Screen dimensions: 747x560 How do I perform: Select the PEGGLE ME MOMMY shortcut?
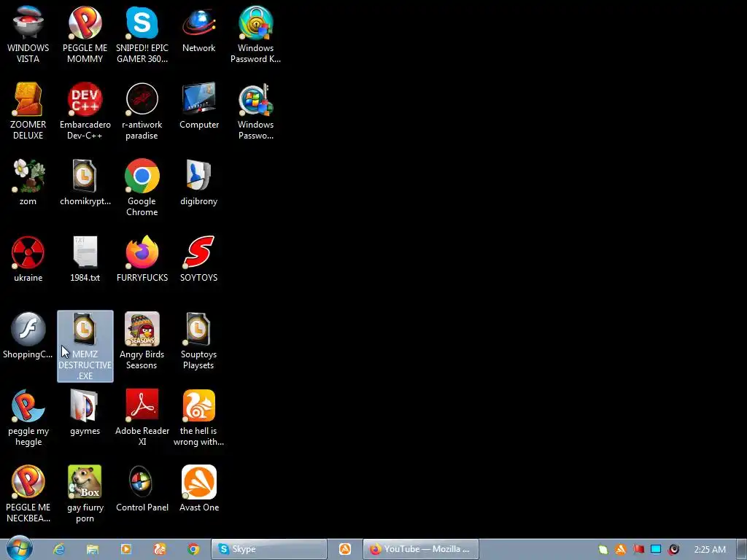85,34
